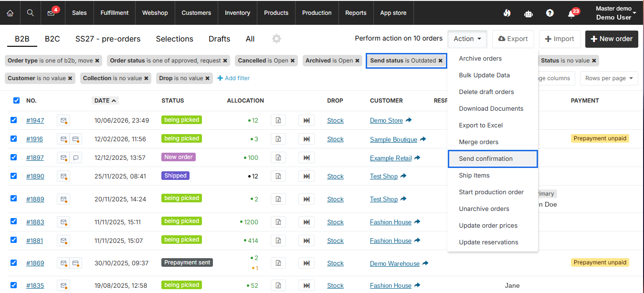
Task: Open the tab settings gear icon
Action: point(276,39)
